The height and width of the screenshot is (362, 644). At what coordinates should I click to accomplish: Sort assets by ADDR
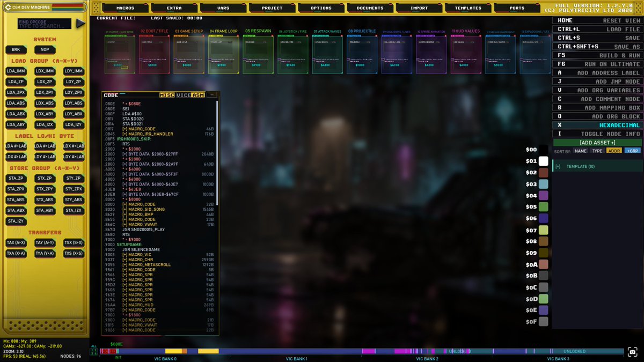pos(614,151)
